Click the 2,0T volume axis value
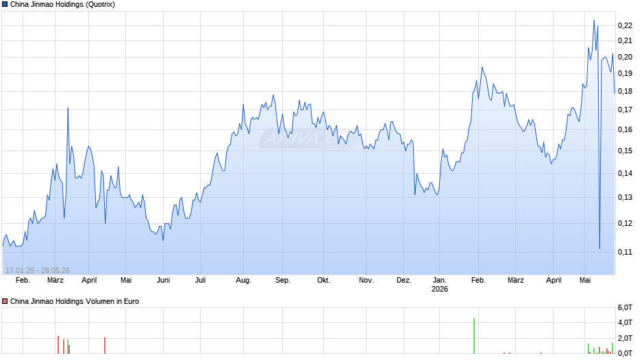644x360 pixels. pyautogui.click(x=625, y=338)
